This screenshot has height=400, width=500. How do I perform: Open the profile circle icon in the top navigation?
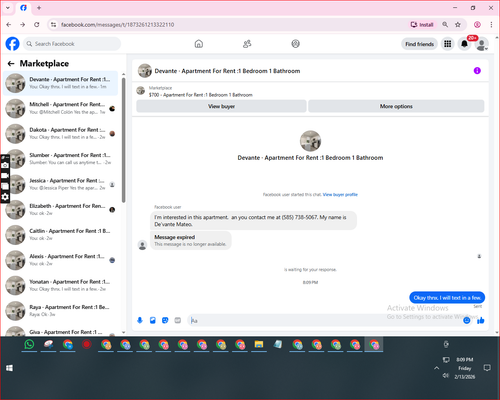295,44
